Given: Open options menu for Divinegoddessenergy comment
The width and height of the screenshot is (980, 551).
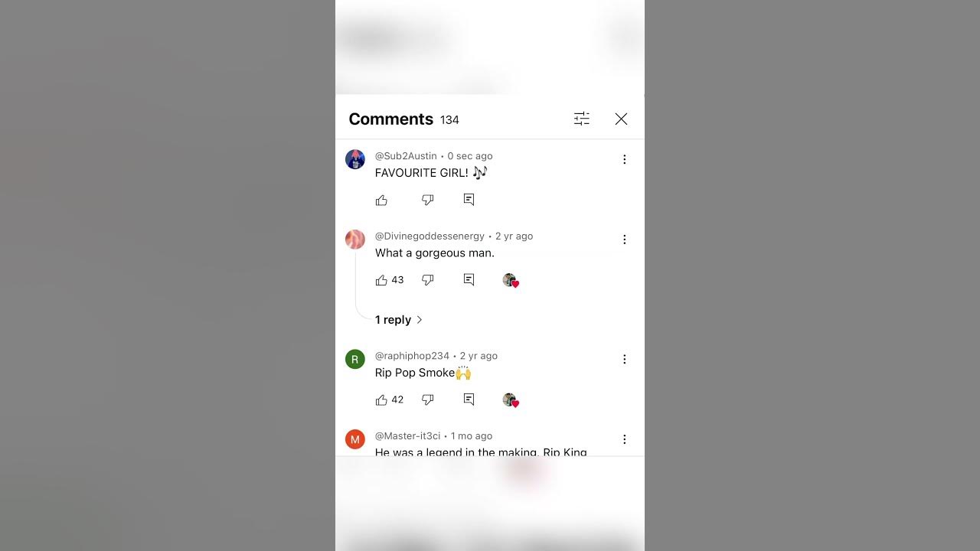Looking at the screenshot, I should (624, 240).
